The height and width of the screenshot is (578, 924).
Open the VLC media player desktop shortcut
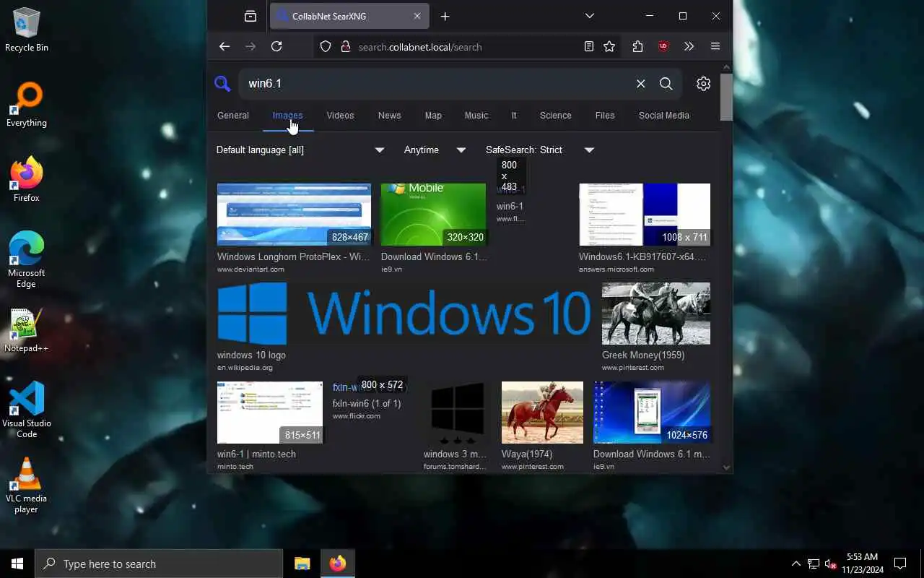[x=27, y=485]
